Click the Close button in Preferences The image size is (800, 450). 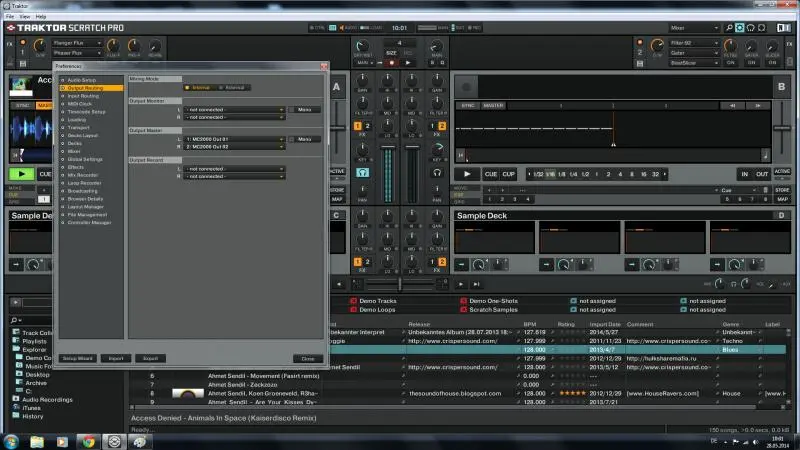click(x=308, y=357)
